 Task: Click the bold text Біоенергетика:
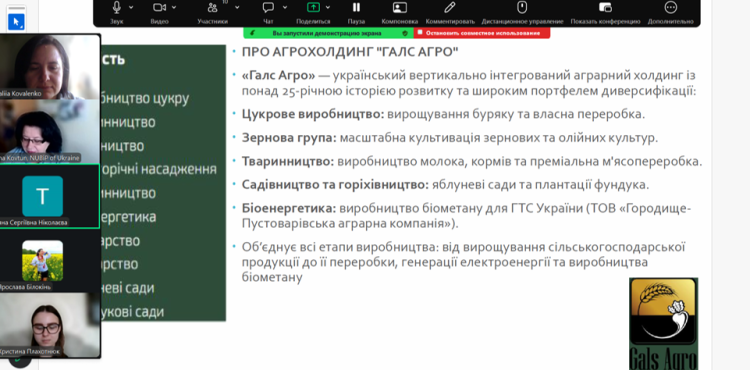pos(289,208)
